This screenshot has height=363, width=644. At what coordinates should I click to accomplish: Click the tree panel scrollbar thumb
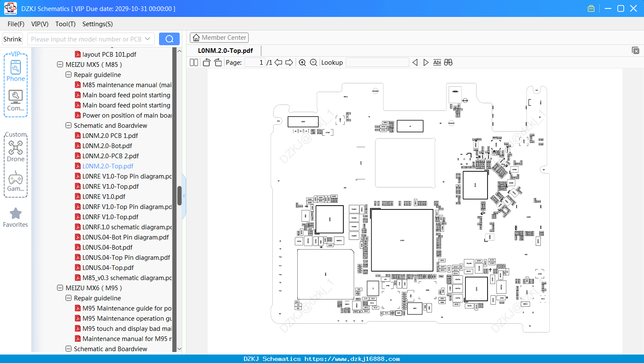[x=179, y=196]
